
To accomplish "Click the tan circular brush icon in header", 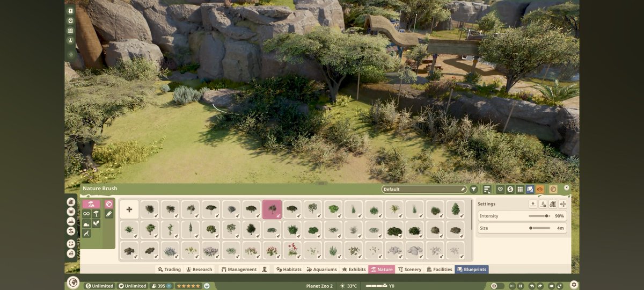I will pos(553,189).
